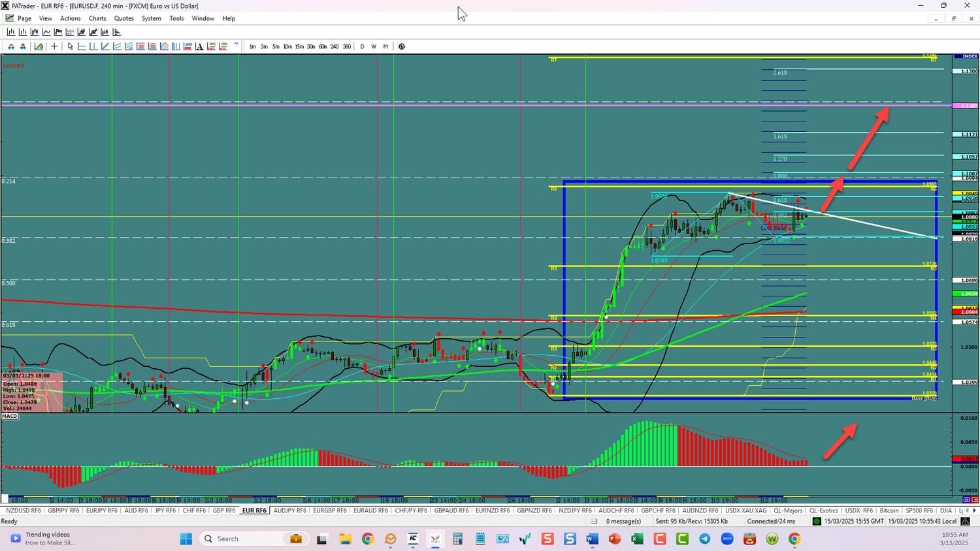Image resolution: width=980 pixels, height=551 pixels.
Task: Click the Windows Start button
Action: pos(186,539)
